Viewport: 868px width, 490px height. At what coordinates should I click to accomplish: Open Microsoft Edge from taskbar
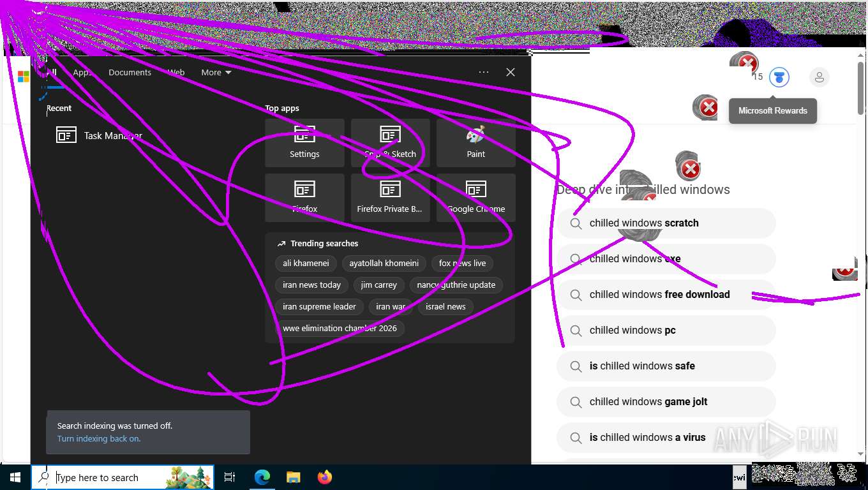(262, 477)
